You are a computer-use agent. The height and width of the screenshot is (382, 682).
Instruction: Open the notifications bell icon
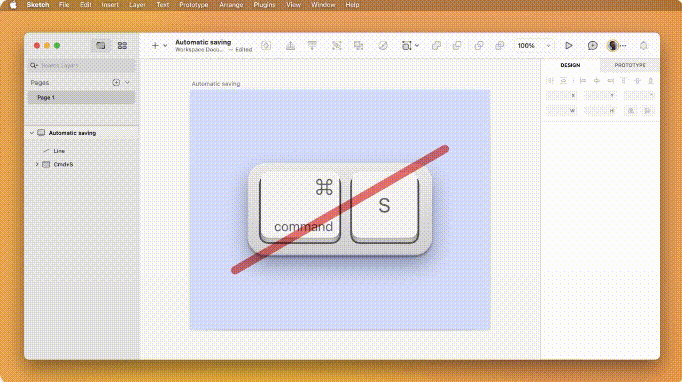(644, 46)
